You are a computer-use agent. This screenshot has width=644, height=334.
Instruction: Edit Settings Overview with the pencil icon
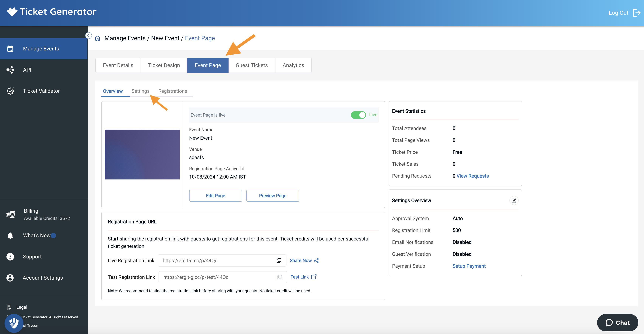514,200
